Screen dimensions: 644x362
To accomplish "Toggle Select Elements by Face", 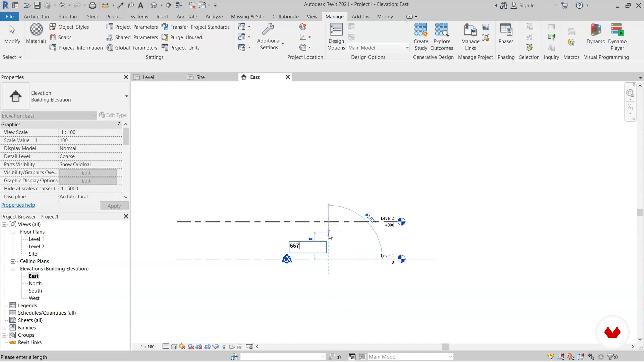I will point(581,357).
